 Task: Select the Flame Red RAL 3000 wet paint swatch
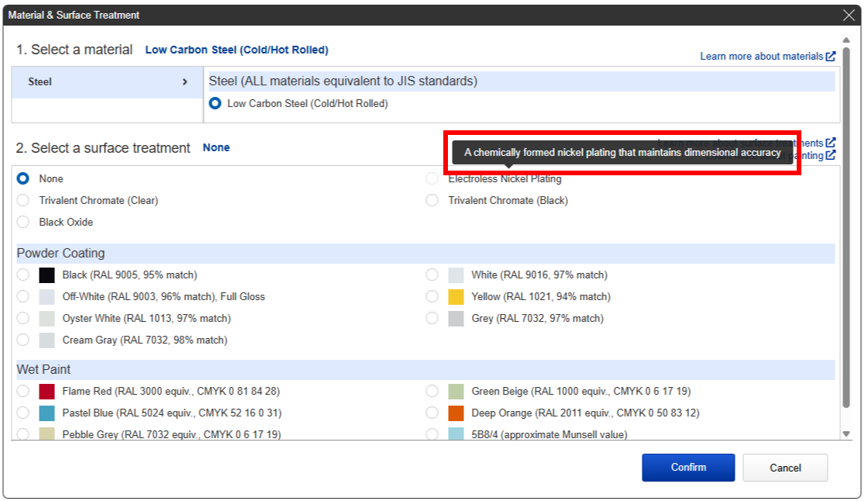(47, 392)
